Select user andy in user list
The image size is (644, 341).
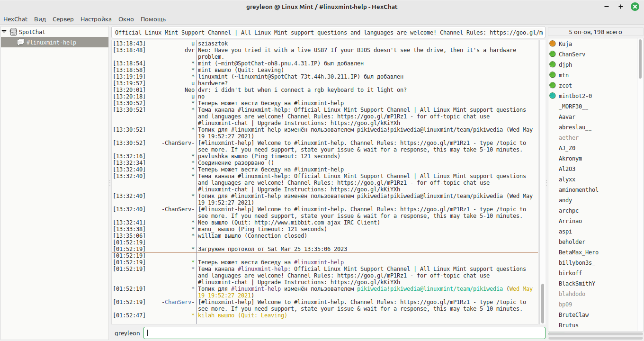[565, 200]
